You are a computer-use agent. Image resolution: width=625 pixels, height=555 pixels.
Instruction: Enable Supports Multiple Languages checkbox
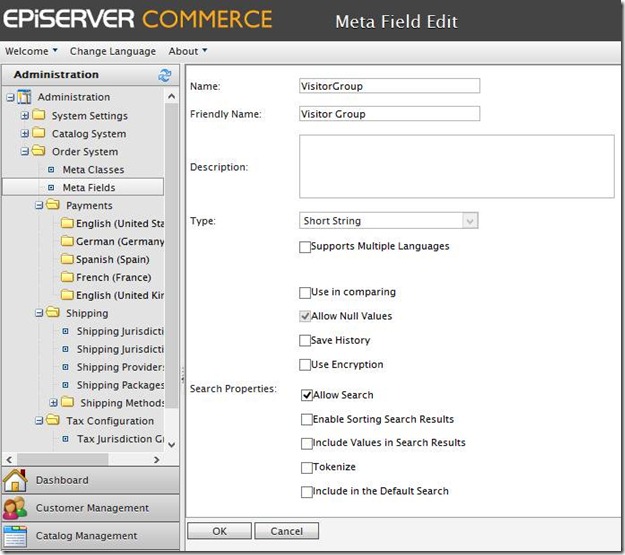(306, 247)
